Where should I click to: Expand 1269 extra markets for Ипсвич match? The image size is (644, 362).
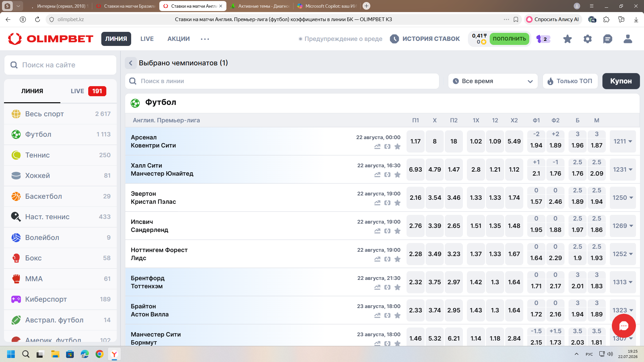tap(623, 226)
